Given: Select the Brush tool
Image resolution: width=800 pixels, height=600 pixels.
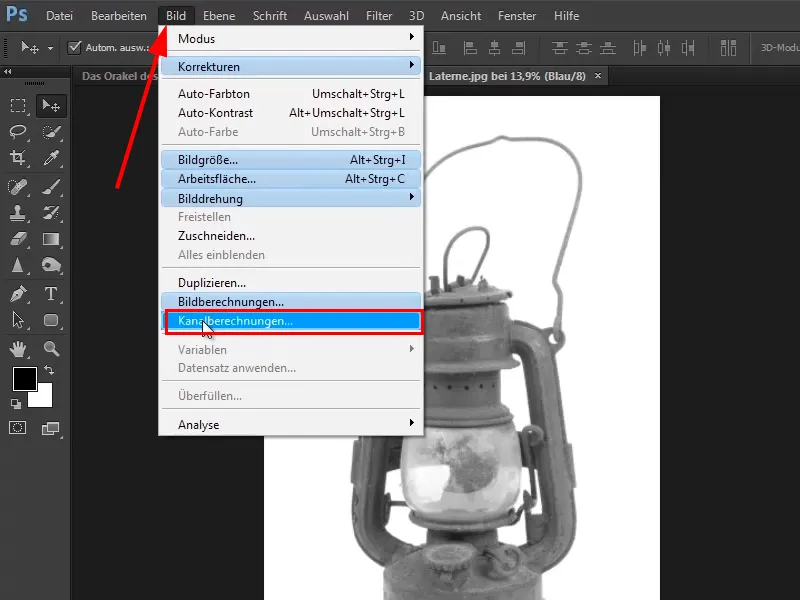Looking at the screenshot, I should pos(51,187).
